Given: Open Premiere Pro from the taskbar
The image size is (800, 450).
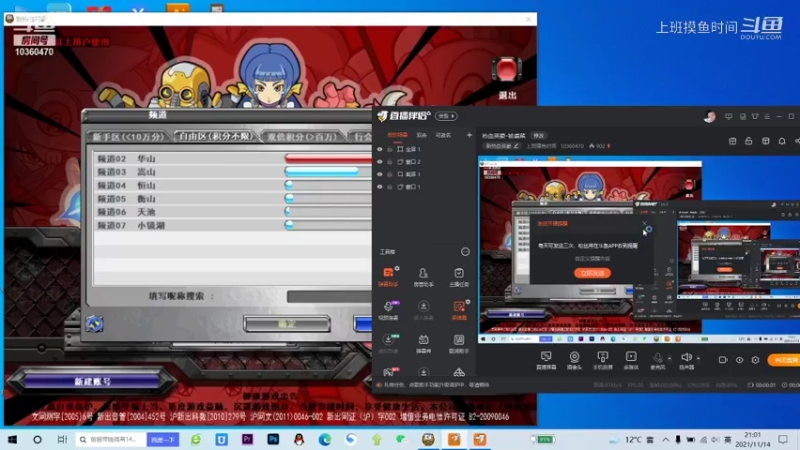Looking at the screenshot, I should coord(247,439).
